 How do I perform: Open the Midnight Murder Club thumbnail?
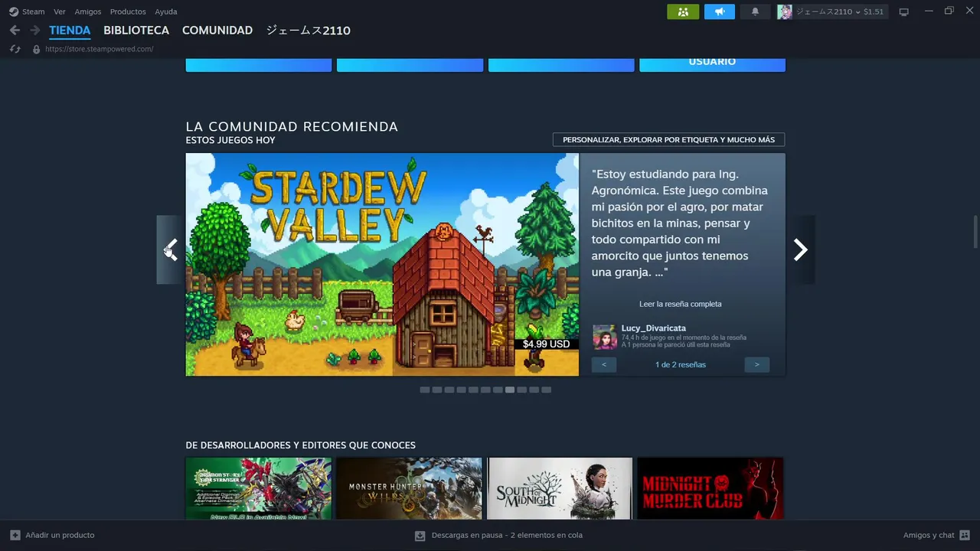pyautogui.click(x=710, y=488)
